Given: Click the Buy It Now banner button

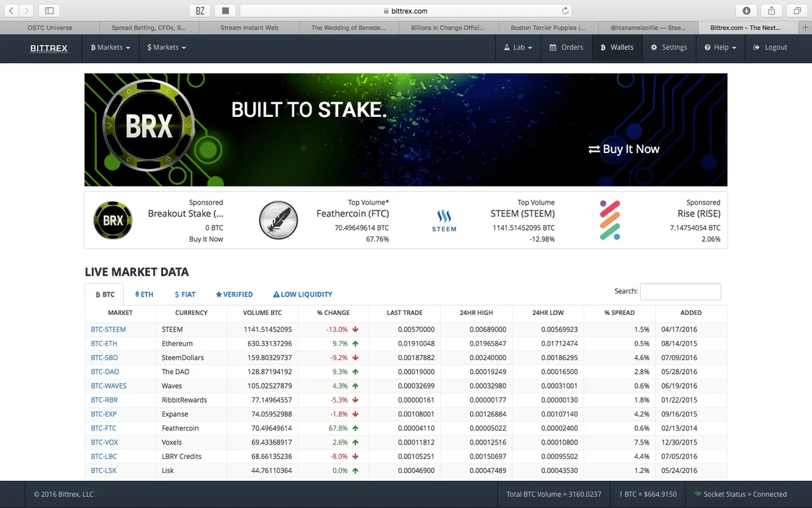Looking at the screenshot, I should [624, 149].
